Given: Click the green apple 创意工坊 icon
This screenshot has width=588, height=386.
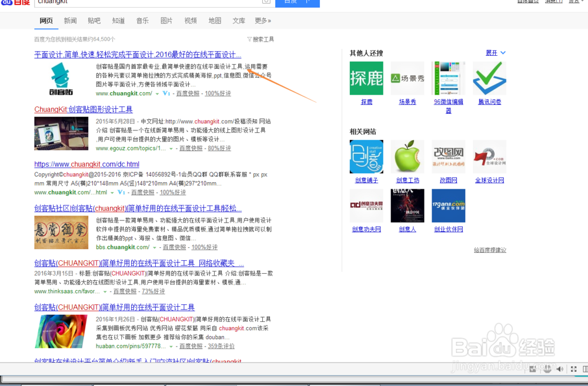Looking at the screenshot, I should [407, 157].
